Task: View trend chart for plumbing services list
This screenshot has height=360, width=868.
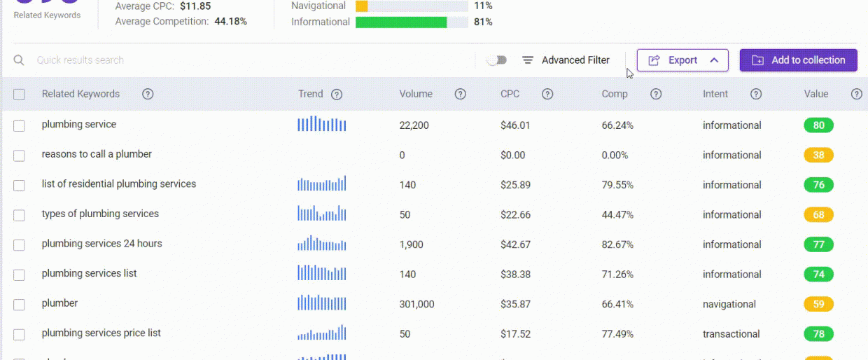Action: [322, 272]
